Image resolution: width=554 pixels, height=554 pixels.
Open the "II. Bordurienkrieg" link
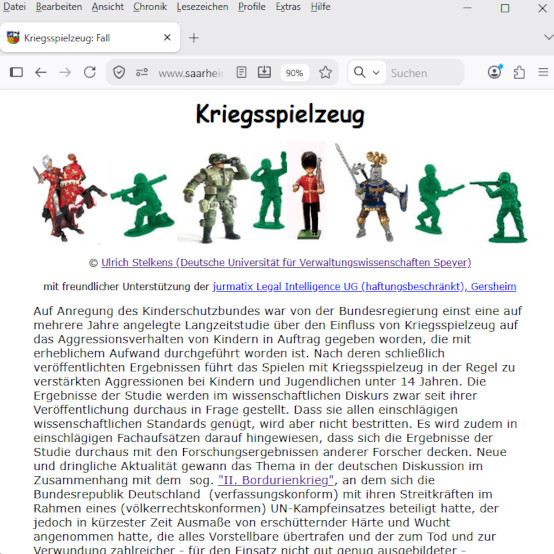pos(276,480)
